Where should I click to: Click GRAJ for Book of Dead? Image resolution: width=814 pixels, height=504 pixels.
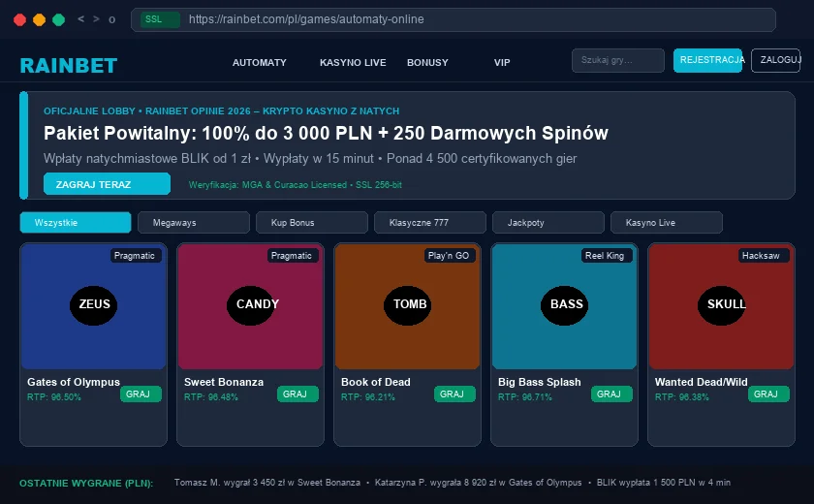pos(454,394)
